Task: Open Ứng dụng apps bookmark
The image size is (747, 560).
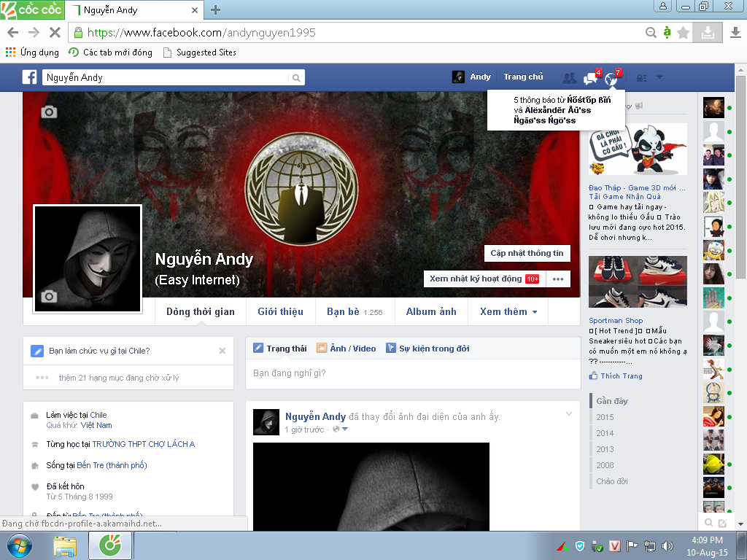Action: pos(32,52)
